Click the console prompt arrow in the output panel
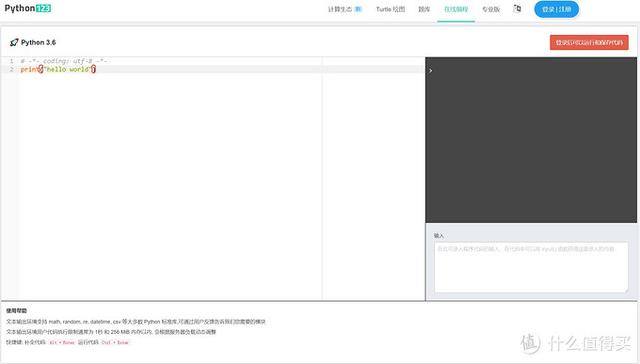 (x=430, y=71)
